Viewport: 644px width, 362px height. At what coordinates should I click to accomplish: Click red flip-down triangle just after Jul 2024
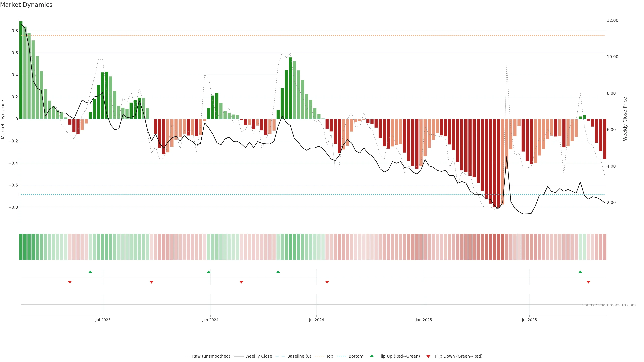pyautogui.click(x=327, y=282)
